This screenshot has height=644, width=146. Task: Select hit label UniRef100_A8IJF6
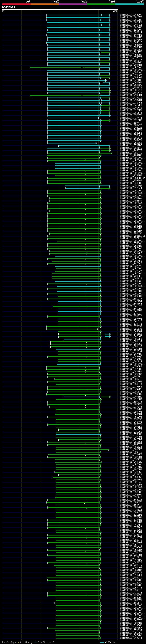coord(131,339)
